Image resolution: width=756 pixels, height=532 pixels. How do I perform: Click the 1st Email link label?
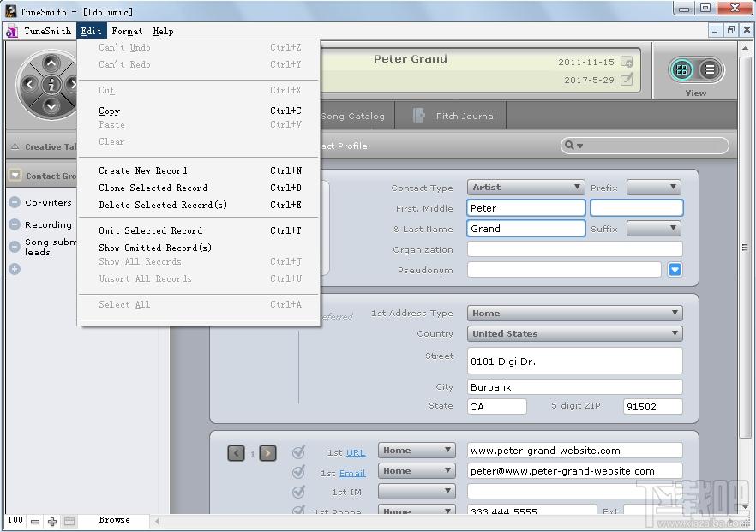352,473
